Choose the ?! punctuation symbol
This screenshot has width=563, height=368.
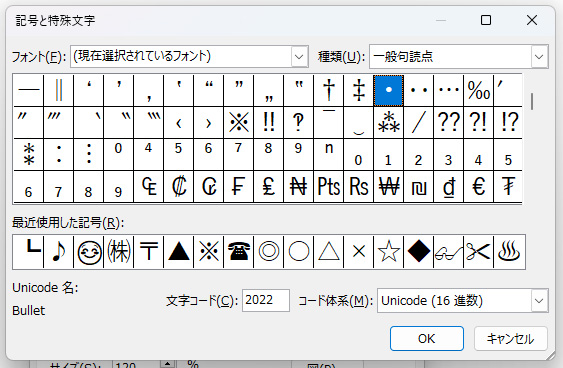(479, 122)
